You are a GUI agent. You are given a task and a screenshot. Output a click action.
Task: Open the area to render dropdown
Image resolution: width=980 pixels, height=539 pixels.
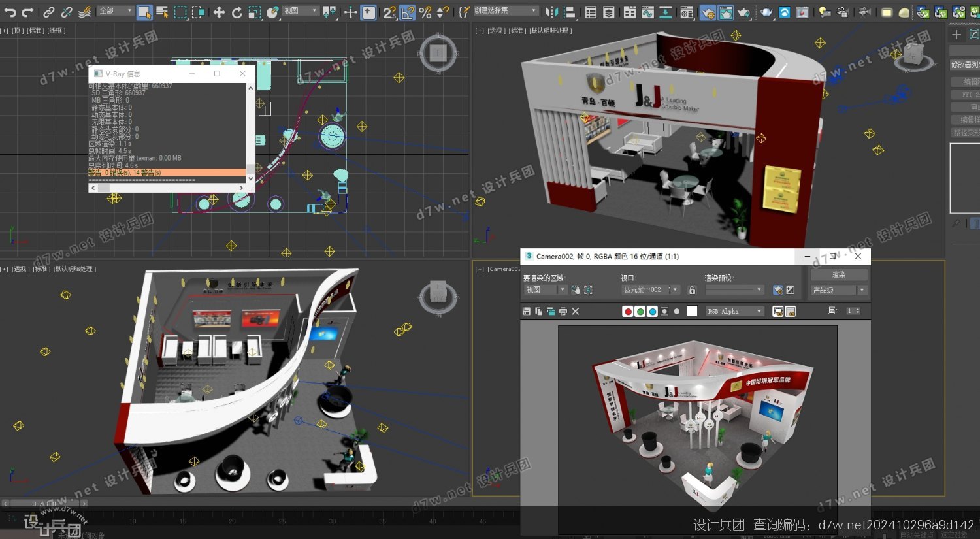(545, 289)
